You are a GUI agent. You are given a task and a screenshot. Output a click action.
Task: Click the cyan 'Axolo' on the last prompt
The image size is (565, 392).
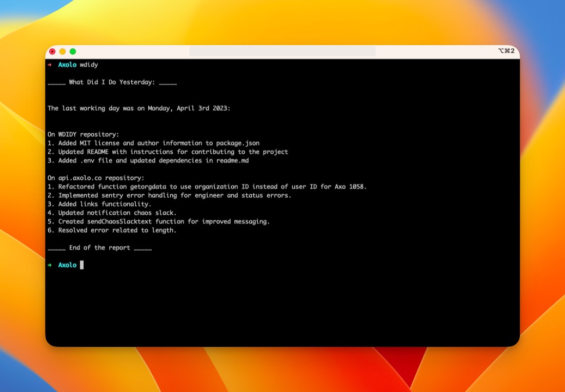pyautogui.click(x=67, y=265)
